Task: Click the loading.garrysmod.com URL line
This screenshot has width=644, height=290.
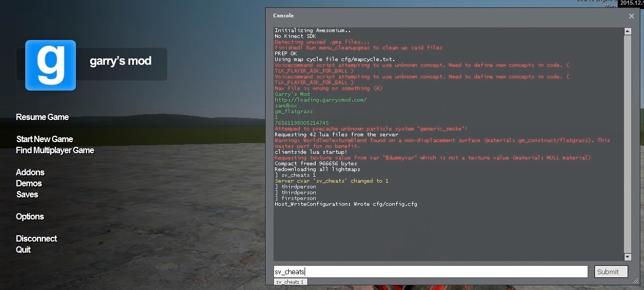Action: click(320, 100)
